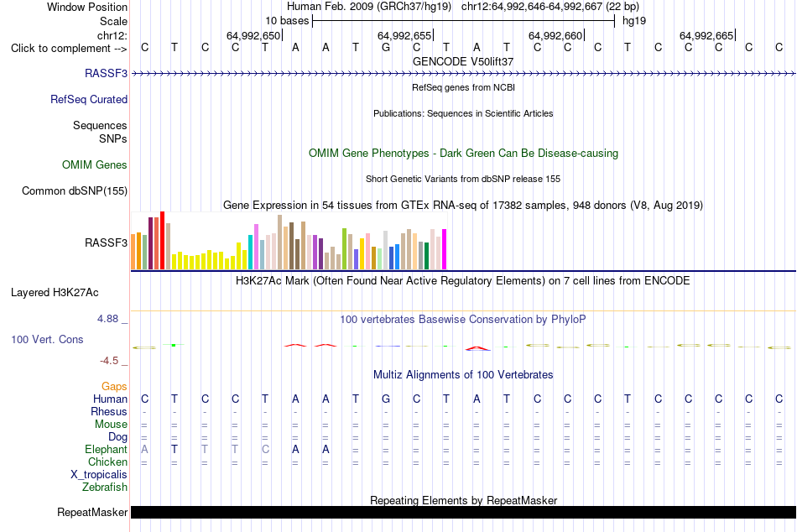797x532 pixels.
Task: Click the hg19 label after scale bar
Action: pyautogui.click(x=634, y=21)
